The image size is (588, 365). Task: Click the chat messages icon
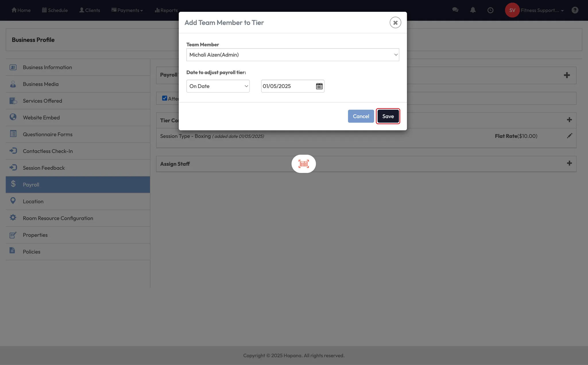[x=455, y=10]
